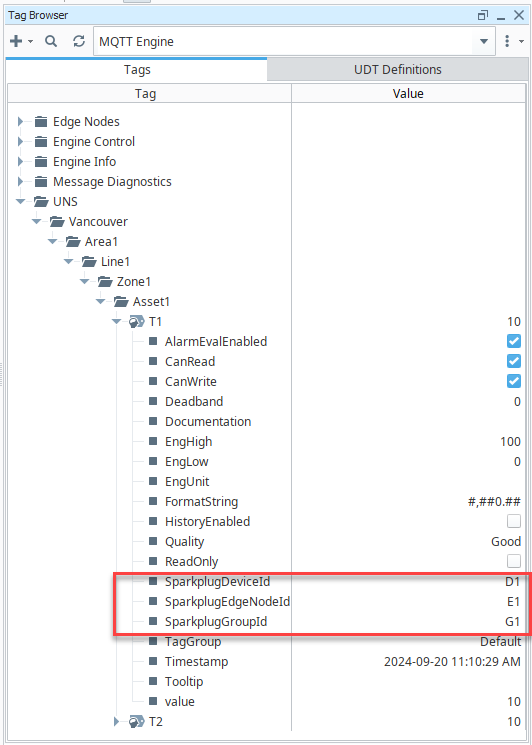Select the Message Diagnostics folder
This screenshot has height=745, width=532.
point(112,181)
